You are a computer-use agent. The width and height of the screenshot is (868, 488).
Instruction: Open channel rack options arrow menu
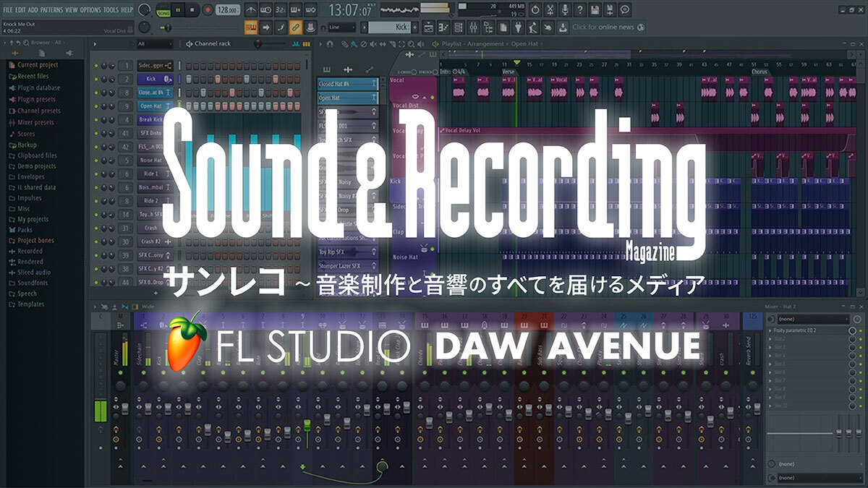click(x=95, y=44)
